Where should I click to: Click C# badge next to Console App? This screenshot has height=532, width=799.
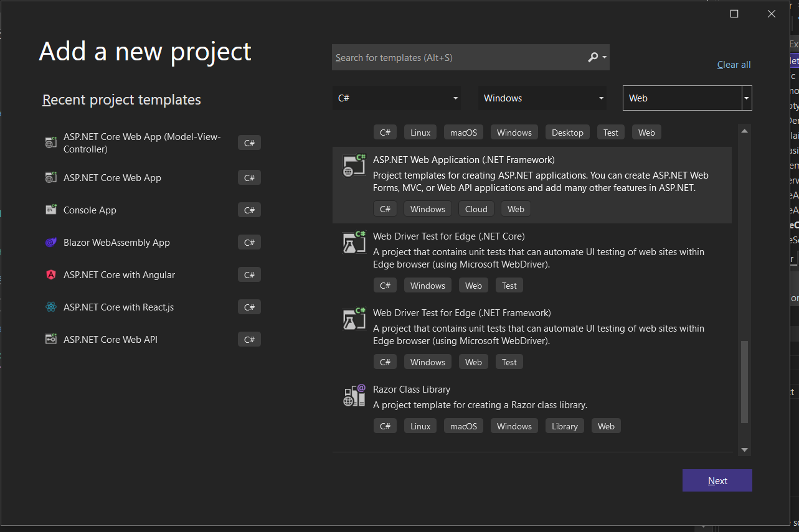[x=249, y=210]
